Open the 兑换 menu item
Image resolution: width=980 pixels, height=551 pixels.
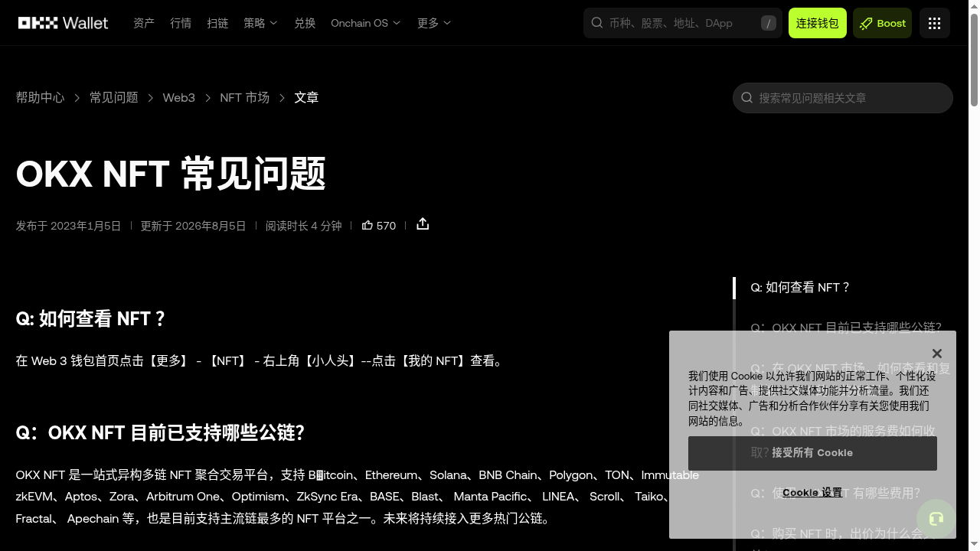coord(305,23)
